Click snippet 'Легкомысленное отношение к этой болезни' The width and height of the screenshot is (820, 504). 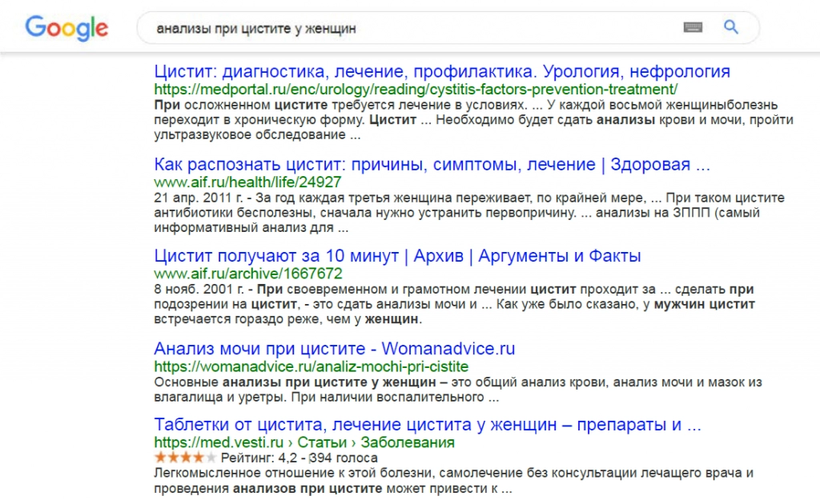tap(453, 481)
